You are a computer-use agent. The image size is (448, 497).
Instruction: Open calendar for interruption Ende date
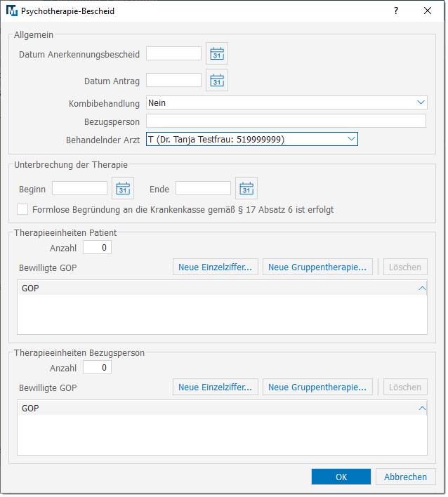pyautogui.click(x=246, y=188)
